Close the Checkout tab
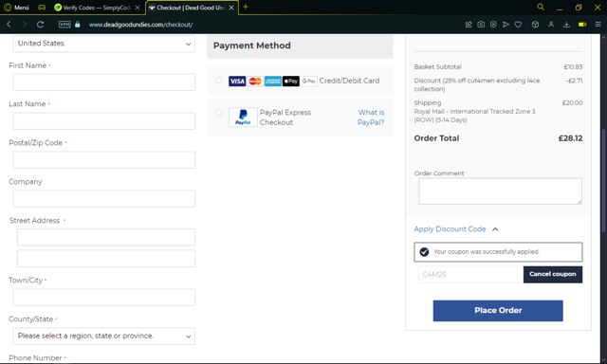This screenshot has width=607, height=364. pos(231,8)
